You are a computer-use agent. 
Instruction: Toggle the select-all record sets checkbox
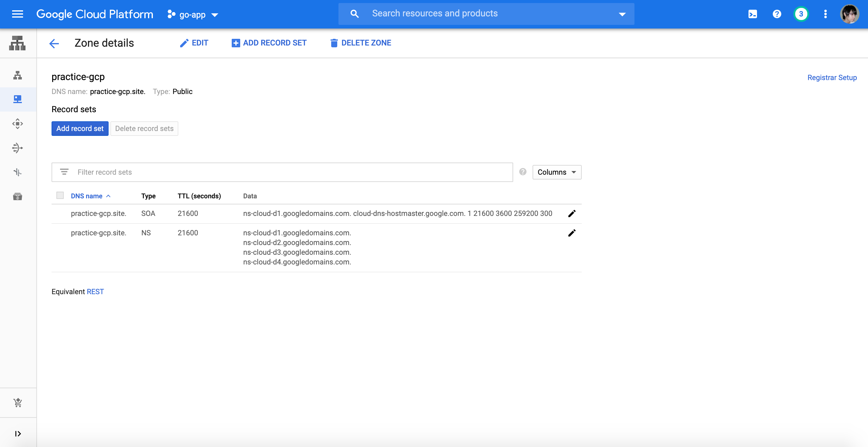[x=60, y=196]
